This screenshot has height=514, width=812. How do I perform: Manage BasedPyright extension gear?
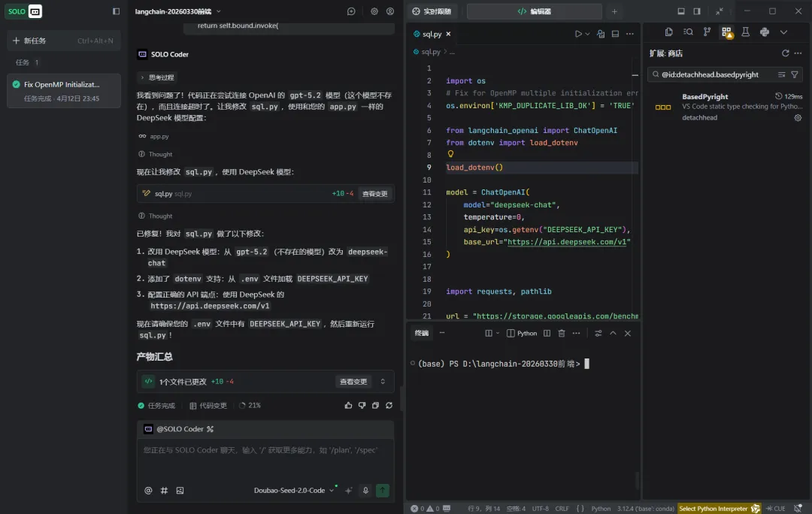pyautogui.click(x=798, y=117)
